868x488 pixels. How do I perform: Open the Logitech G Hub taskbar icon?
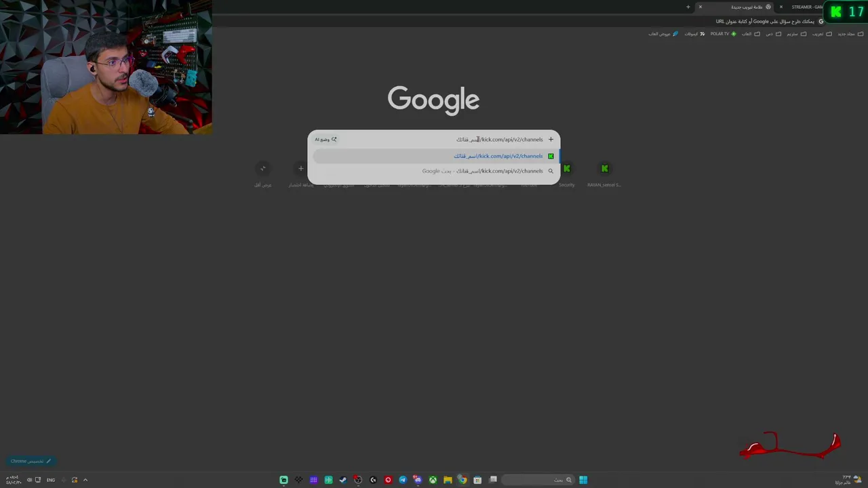coord(373,480)
